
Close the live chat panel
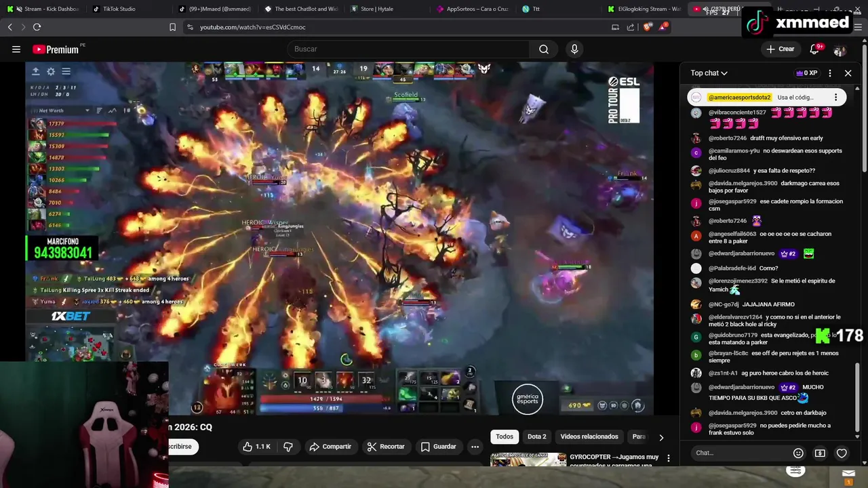pyautogui.click(x=848, y=73)
